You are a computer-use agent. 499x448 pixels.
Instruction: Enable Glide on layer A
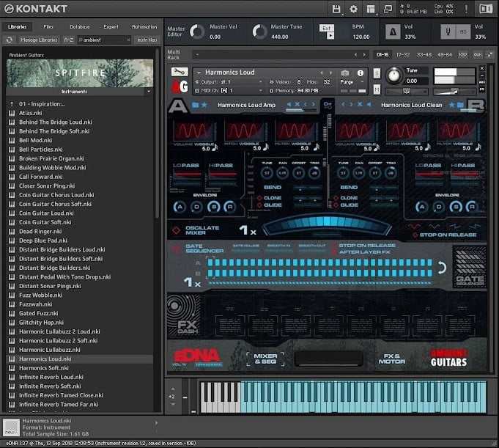click(x=259, y=205)
